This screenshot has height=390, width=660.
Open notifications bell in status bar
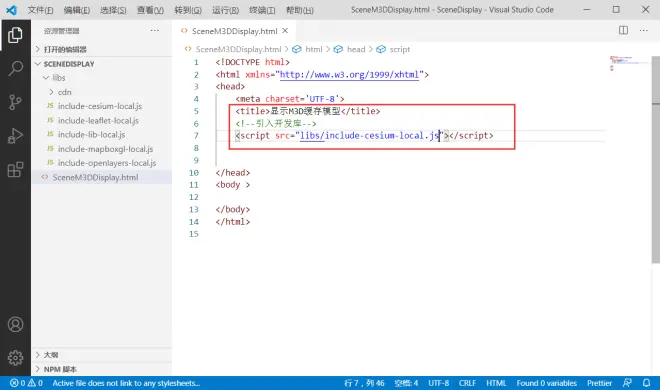coord(646,383)
